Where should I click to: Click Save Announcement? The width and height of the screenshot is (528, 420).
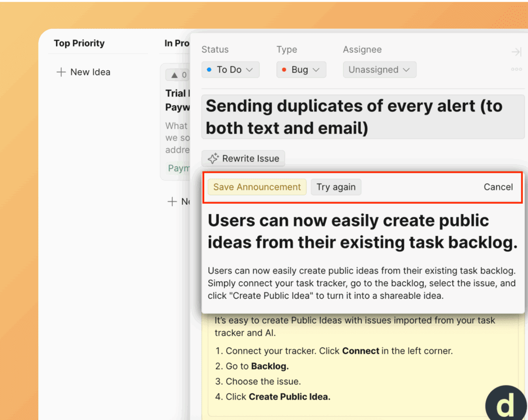257,187
